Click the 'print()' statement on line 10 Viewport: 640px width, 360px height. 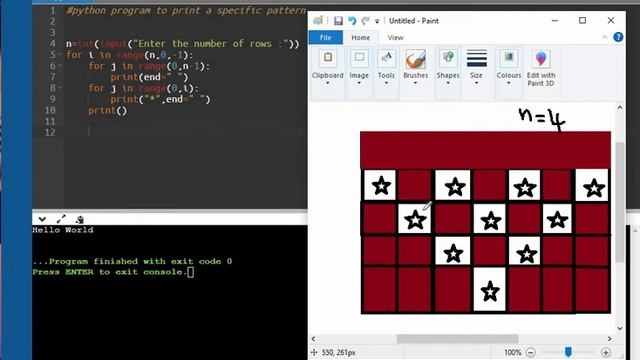click(x=108, y=110)
